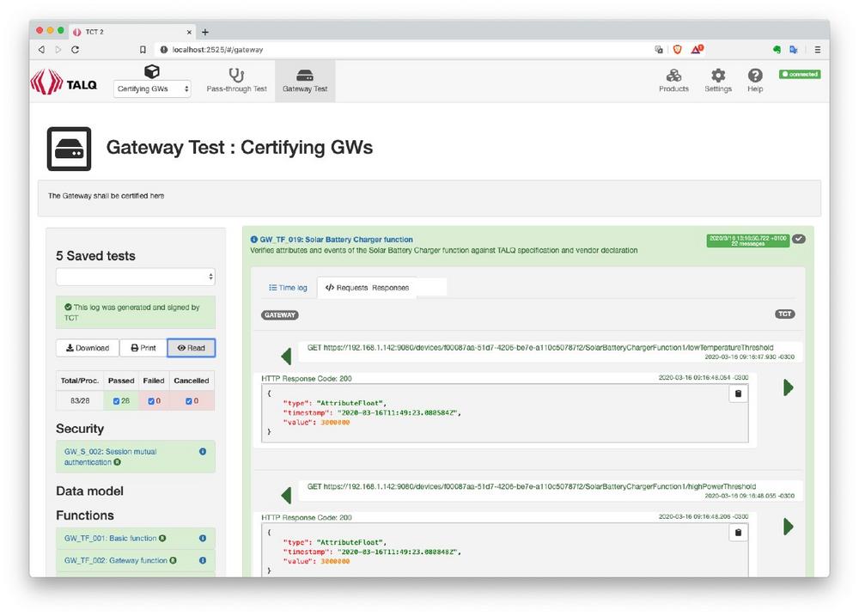This screenshot has height=616, width=859.
Task: Click the TALQ logo
Action: click(x=64, y=82)
